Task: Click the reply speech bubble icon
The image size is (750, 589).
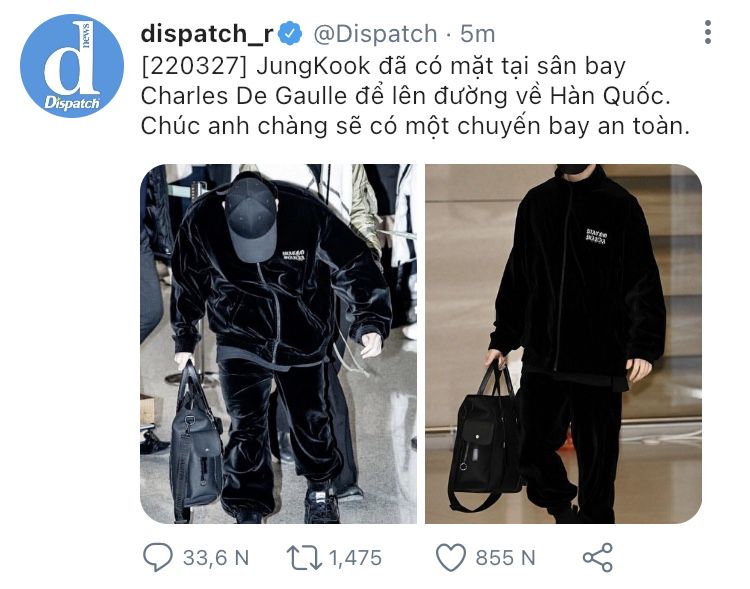Action: pyautogui.click(x=158, y=557)
